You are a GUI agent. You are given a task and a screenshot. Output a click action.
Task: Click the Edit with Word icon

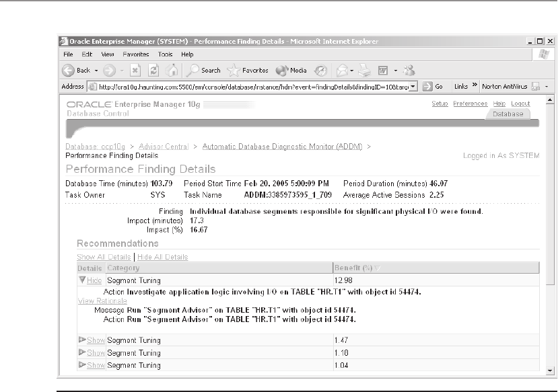coord(383,71)
